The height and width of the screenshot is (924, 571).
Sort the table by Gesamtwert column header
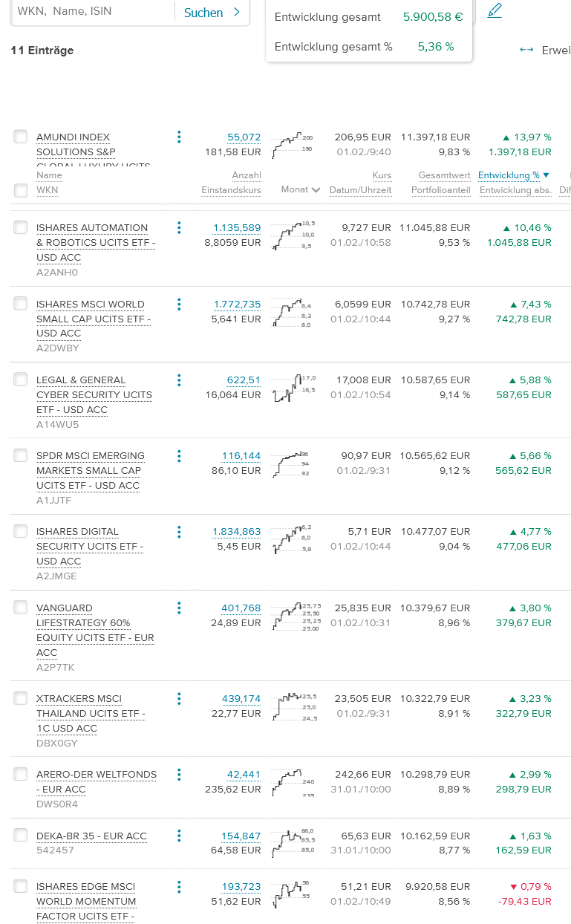444,175
